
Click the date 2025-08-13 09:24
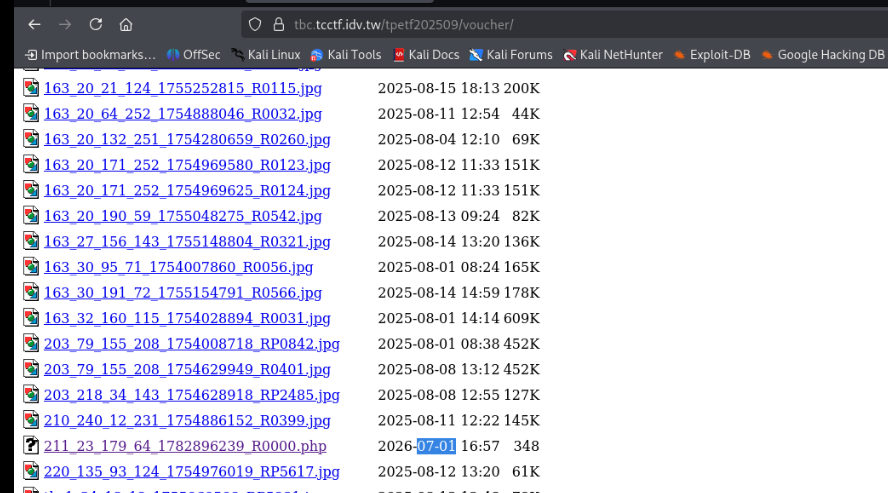[439, 216]
